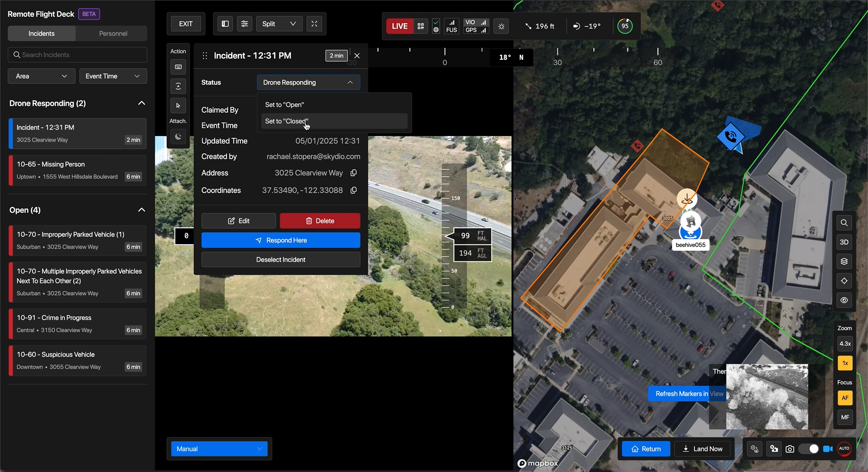Open the brightness sun icon in status bar
Screen dimensions: 868x472
pyautogui.click(x=501, y=26)
